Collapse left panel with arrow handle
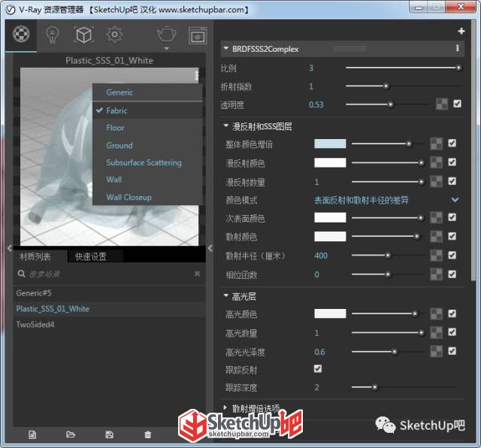This screenshot has height=448, width=481. coord(10,247)
